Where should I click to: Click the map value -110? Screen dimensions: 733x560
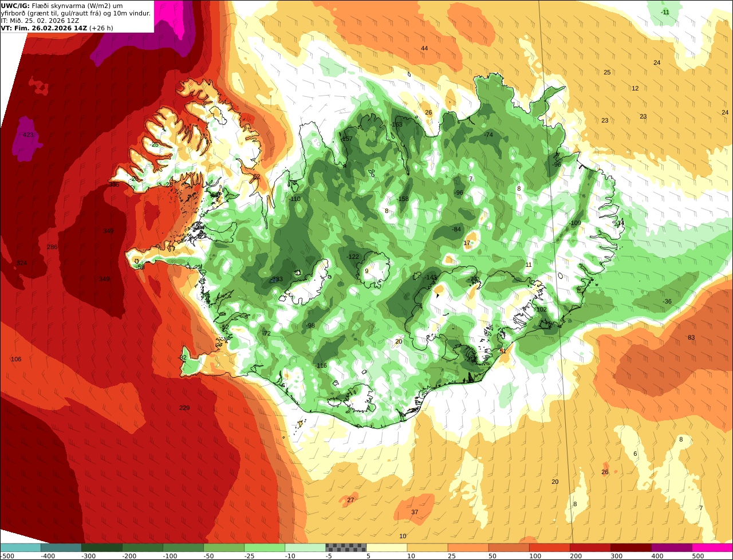tap(295, 199)
